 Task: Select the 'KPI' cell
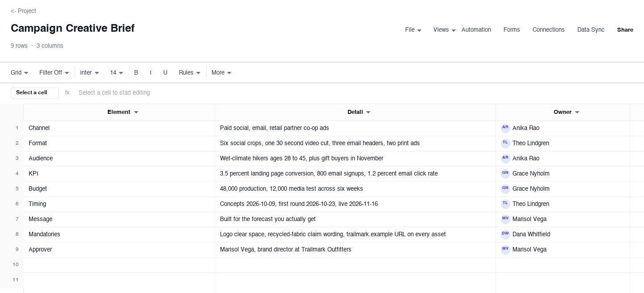pos(119,174)
